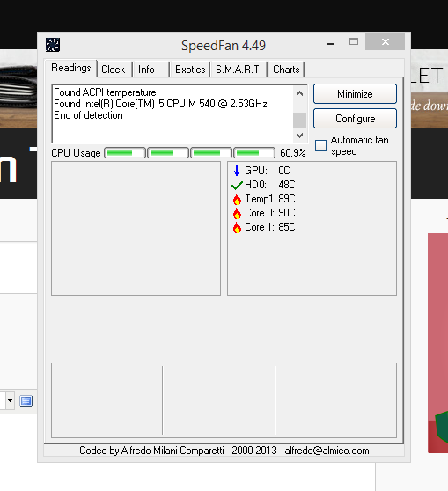The image size is (448, 491).
Task: Switch to the Readings tab
Action: click(71, 68)
